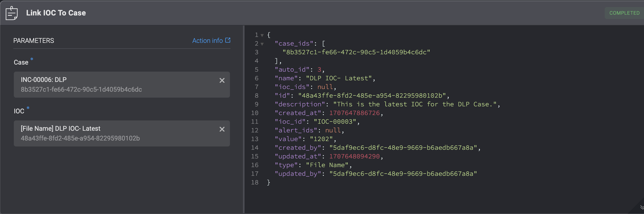Click the "name": "DLP IOC- Latest" line

click(325, 78)
